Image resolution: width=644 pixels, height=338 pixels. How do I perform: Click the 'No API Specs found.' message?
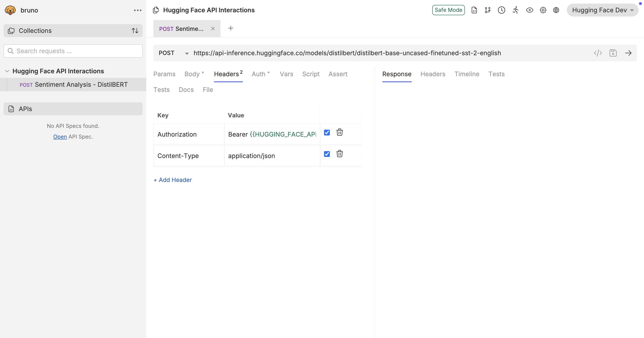(73, 126)
